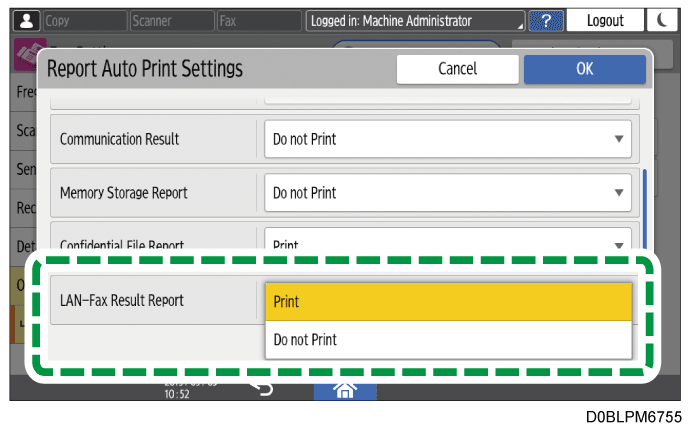Click the Logged in: Machine Administrator field
691x427 pixels.
click(x=415, y=20)
